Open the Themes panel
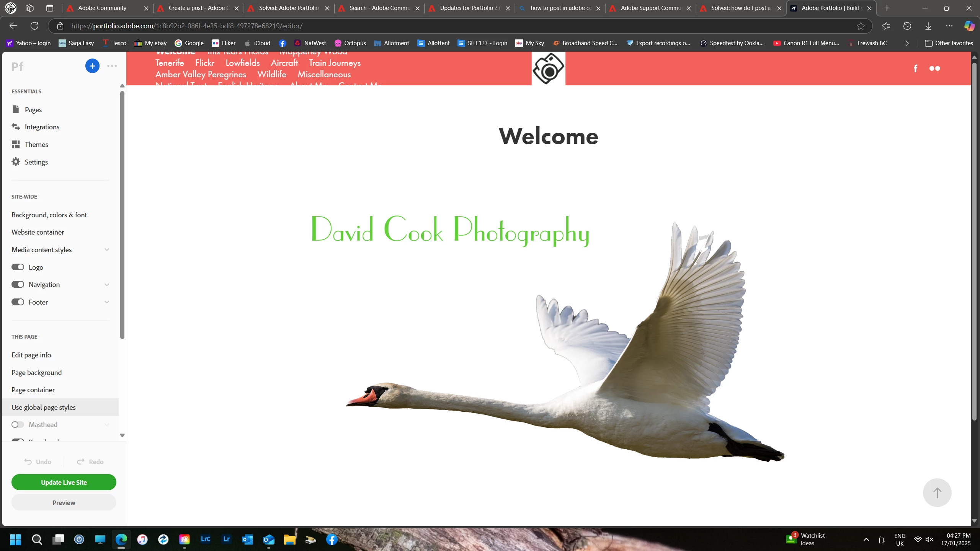Image resolution: width=980 pixels, height=551 pixels. pyautogui.click(x=36, y=144)
